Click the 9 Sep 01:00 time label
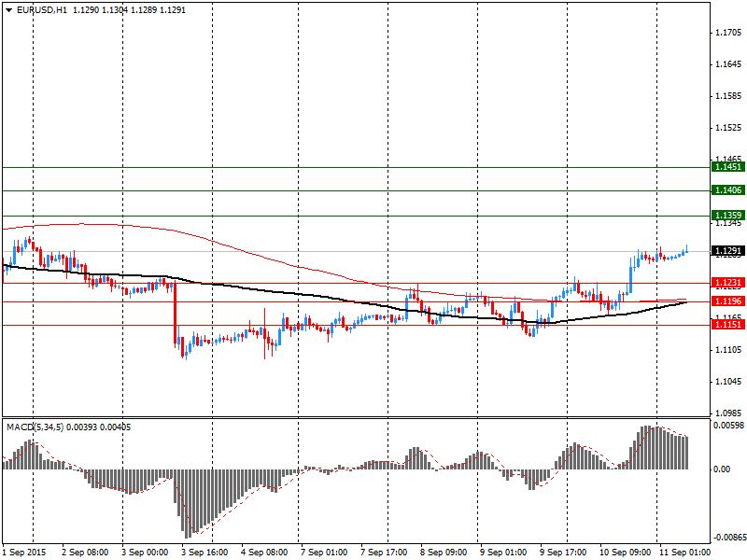This screenshot has height=560, width=747. (503, 553)
